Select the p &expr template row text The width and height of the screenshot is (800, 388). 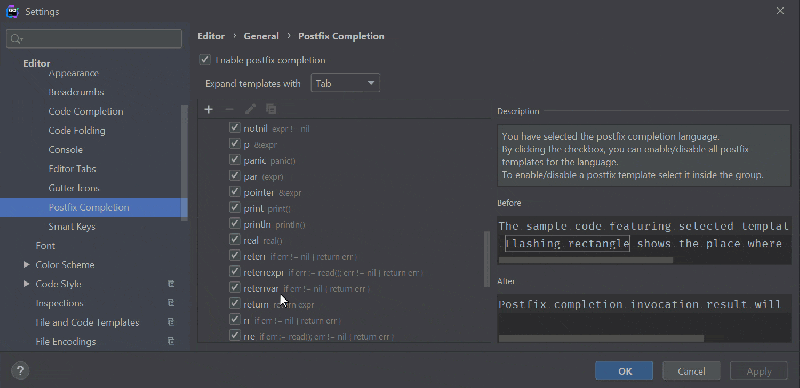coord(260,144)
